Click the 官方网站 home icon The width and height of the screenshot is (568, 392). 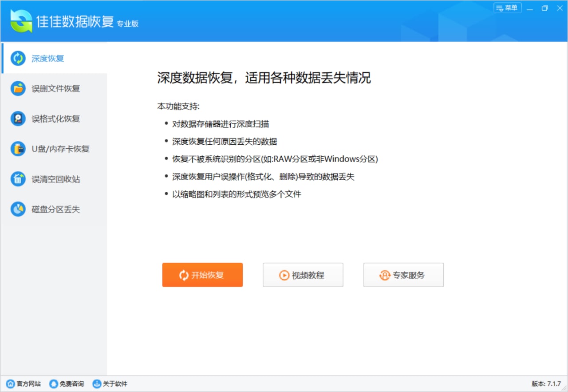pyautogui.click(x=10, y=384)
